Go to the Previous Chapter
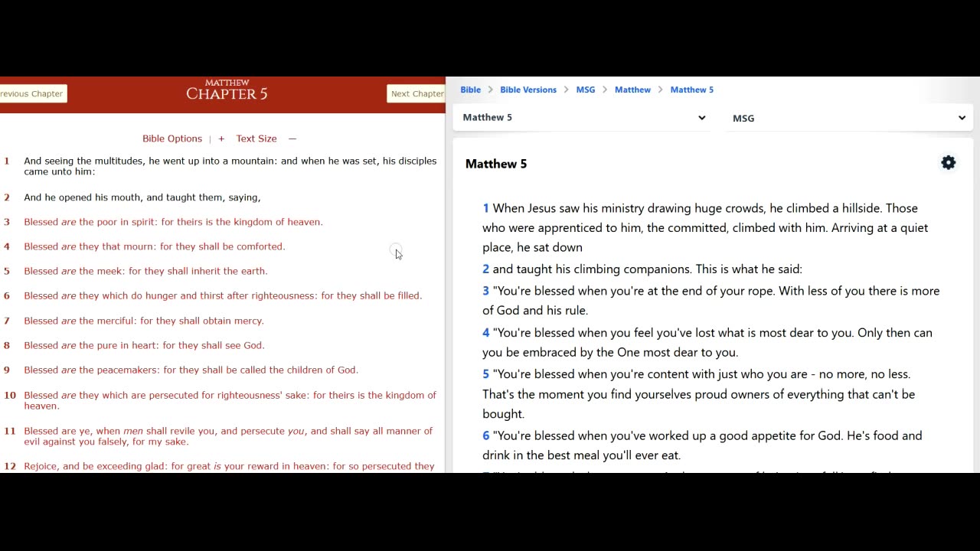Viewport: 980px width, 551px height. [32, 93]
